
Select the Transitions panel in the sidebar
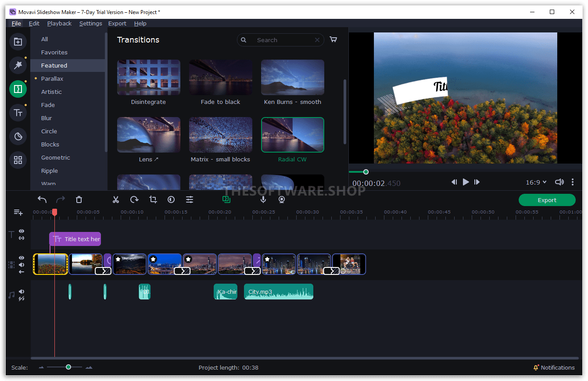[x=18, y=89]
